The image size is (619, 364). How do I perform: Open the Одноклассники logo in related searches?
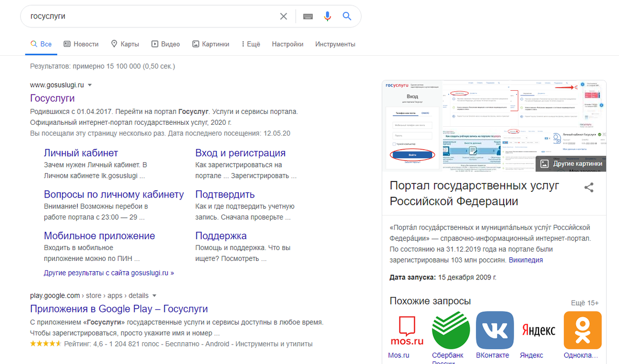(583, 330)
